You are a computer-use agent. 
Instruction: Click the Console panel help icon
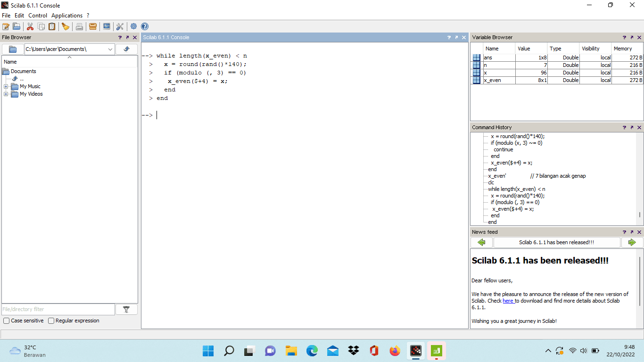click(449, 37)
